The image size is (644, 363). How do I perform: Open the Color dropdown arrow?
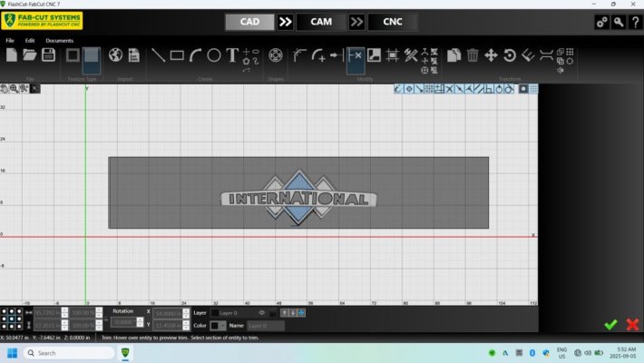click(222, 326)
